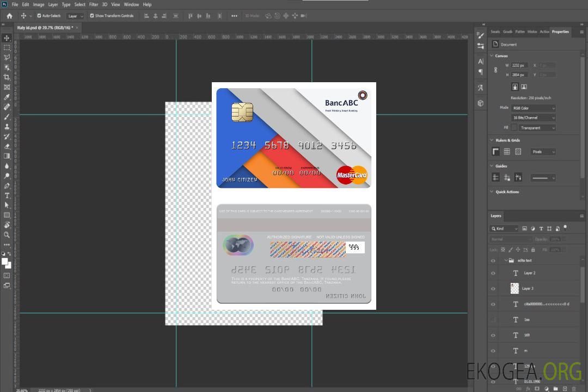Select the Crop tool
588x392 pixels.
tap(7, 77)
